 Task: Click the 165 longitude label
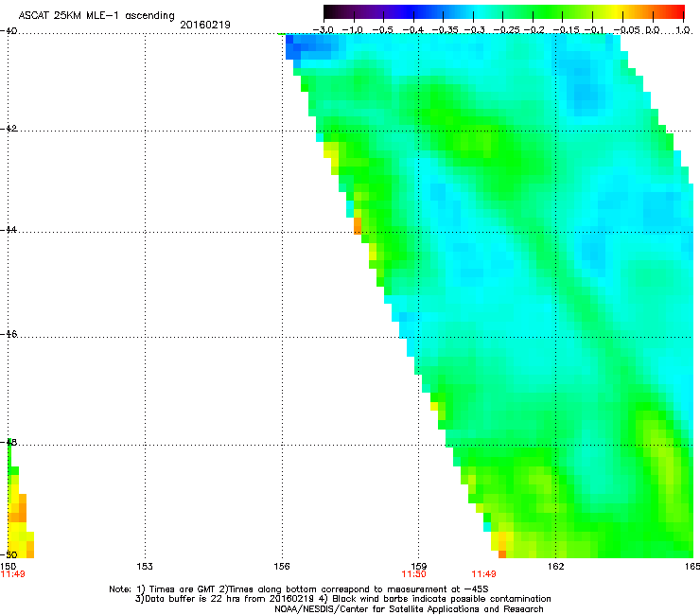point(692,567)
